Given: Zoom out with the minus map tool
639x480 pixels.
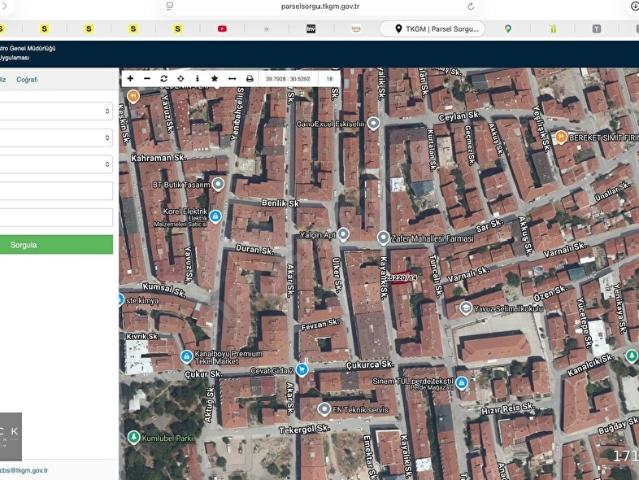Looking at the screenshot, I should tap(147, 78).
